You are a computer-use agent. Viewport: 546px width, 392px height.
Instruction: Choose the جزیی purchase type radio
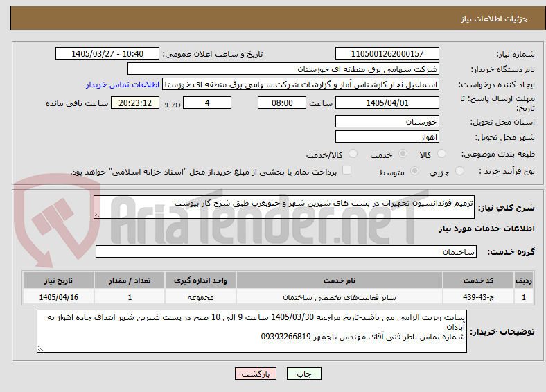click(x=459, y=170)
